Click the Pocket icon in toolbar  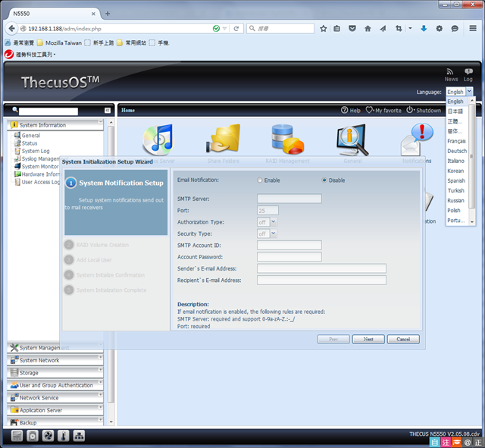click(x=352, y=29)
